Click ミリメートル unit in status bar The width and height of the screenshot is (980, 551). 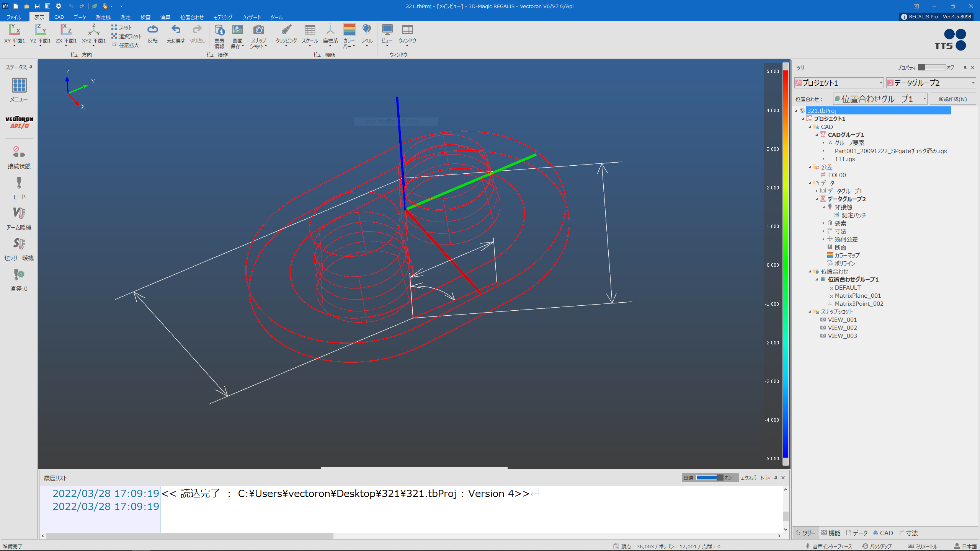pos(923,546)
